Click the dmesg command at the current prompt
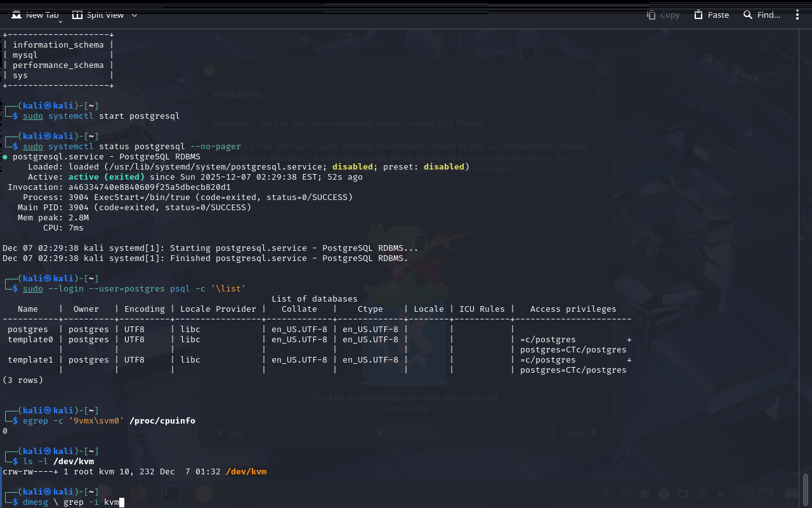This screenshot has height=508, width=812. click(36, 502)
